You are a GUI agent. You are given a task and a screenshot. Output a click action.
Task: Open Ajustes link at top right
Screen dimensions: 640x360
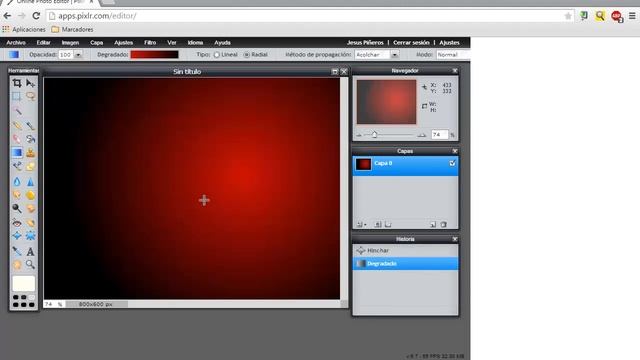pyautogui.click(x=449, y=42)
